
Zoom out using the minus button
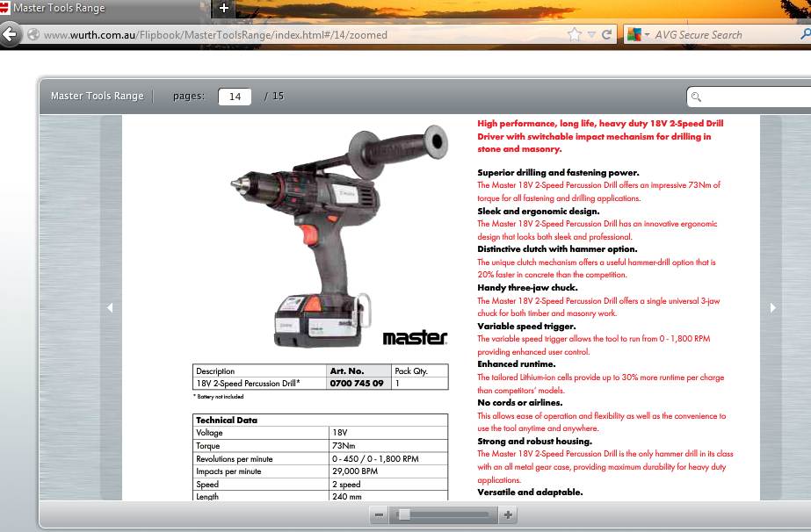coord(379,515)
